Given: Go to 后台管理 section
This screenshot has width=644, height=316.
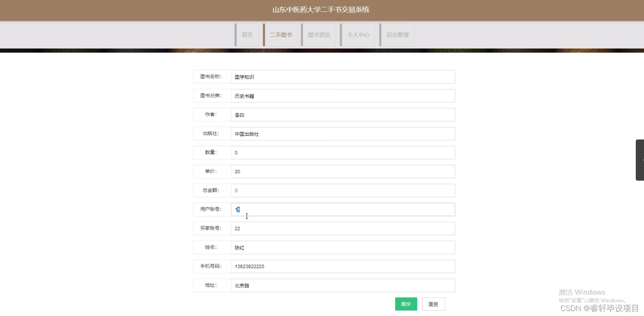Looking at the screenshot, I should coord(397,35).
